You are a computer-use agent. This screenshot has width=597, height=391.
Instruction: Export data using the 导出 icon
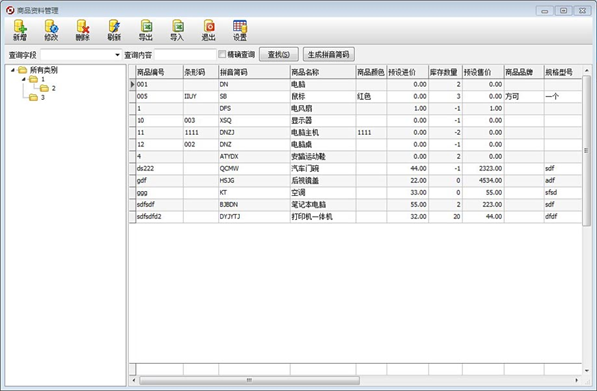(x=146, y=30)
